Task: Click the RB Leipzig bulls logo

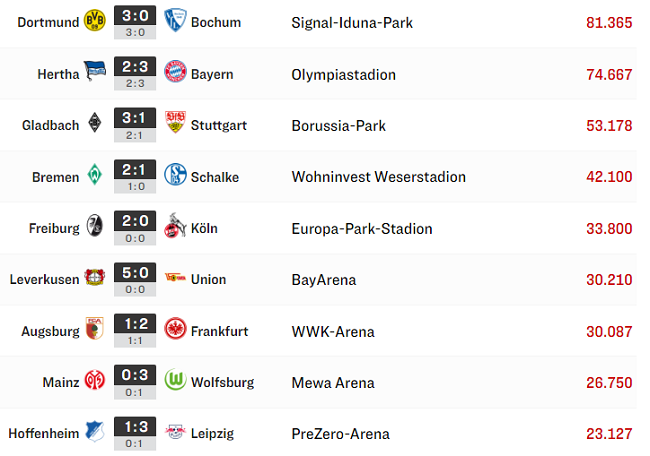Action: click(175, 432)
